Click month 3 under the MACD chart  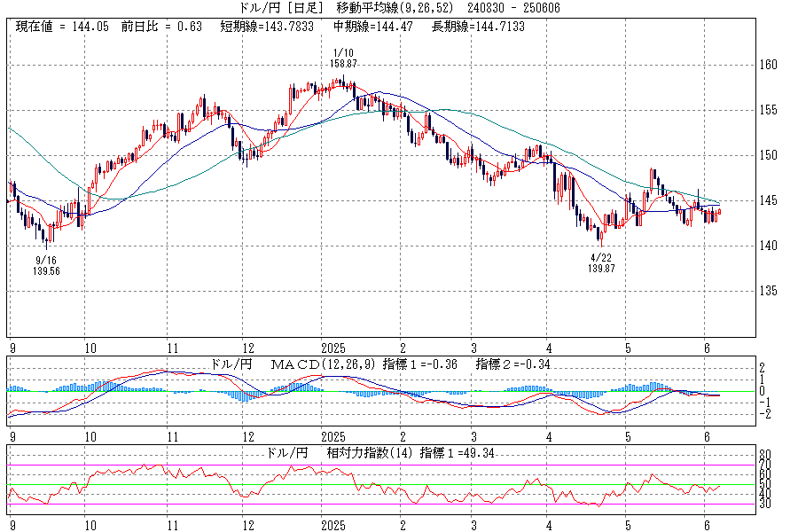click(x=473, y=437)
